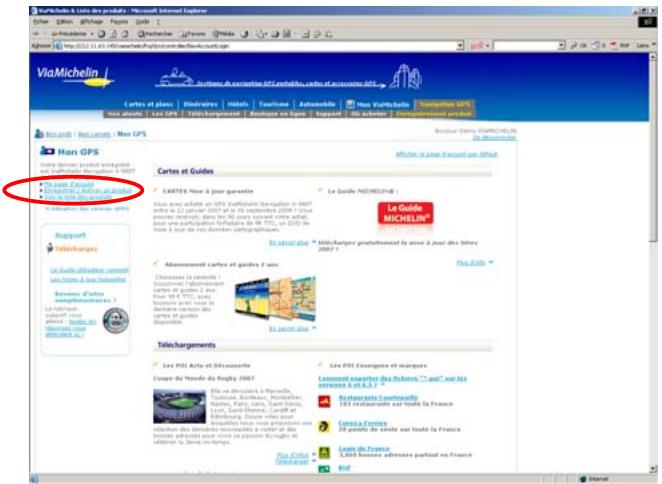The image size is (662, 484).
Task: Open the Itinéraires site tab
Action: point(200,104)
